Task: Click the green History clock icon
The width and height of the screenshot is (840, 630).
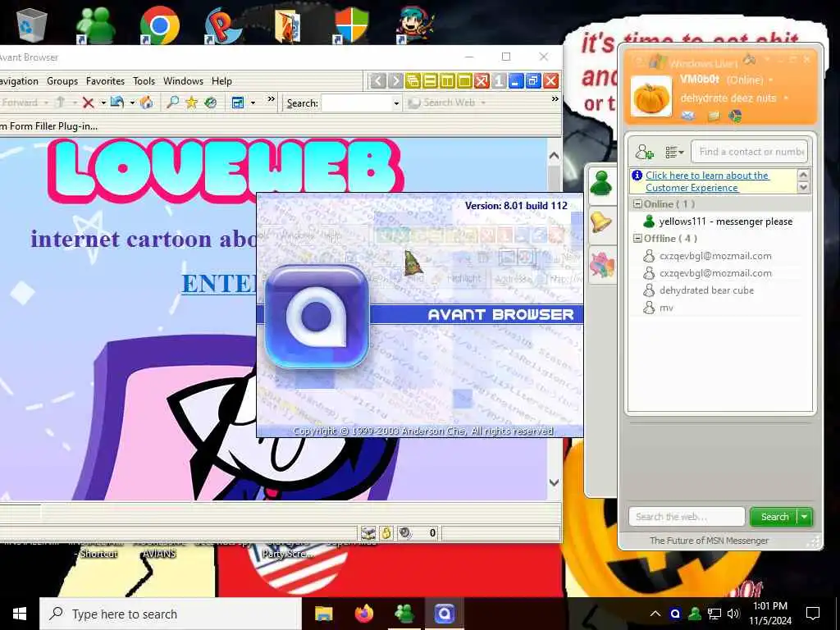Action: 211,103
